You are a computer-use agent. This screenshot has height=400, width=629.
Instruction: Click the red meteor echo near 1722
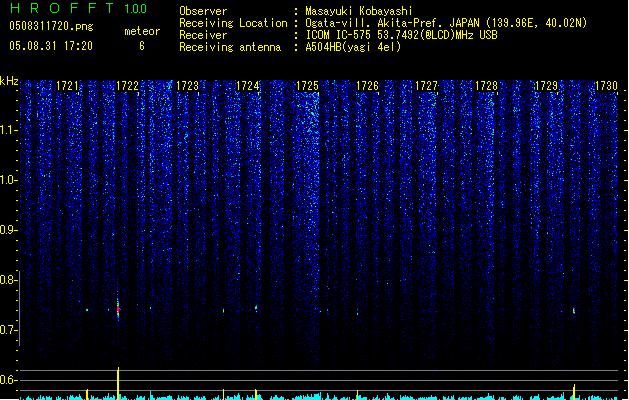point(118,309)
